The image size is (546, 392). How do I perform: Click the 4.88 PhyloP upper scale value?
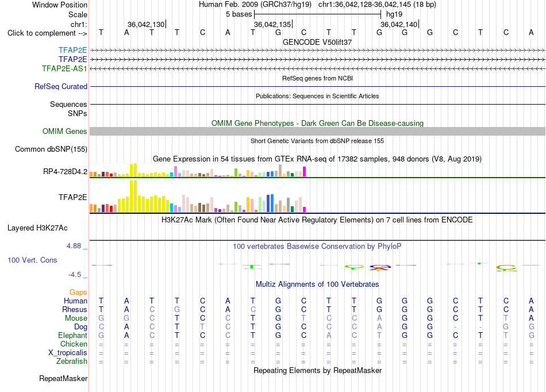click(x=74, y=246)
